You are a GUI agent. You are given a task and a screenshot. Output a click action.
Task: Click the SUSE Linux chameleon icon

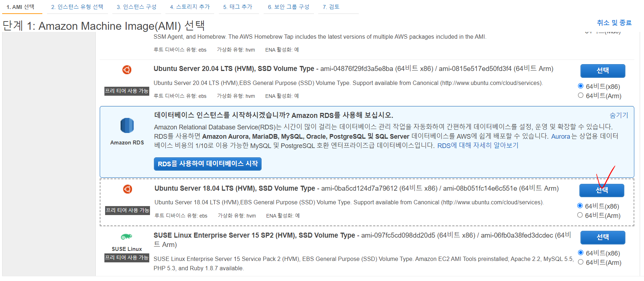126,237
